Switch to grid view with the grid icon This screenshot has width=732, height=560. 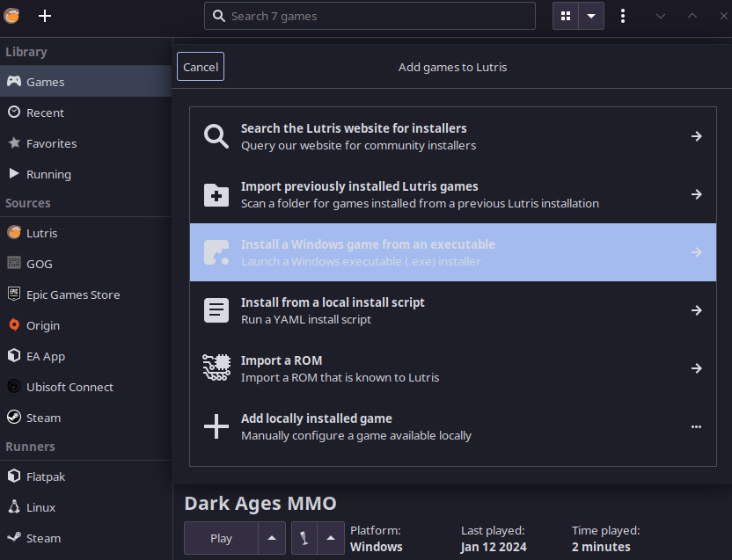pyautogui.click(x=566, y=16)
